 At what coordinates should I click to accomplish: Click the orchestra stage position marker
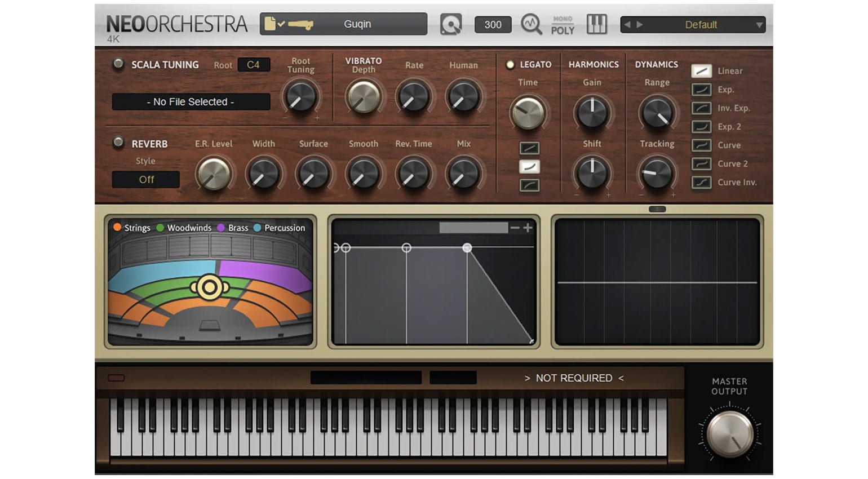click(x=210, y=287)
